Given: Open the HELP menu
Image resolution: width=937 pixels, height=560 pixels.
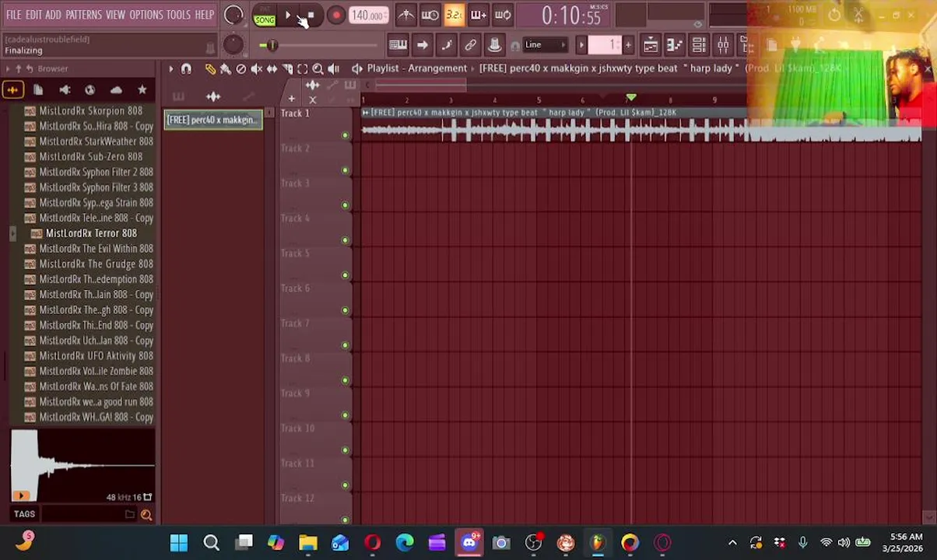Looking at the screenshot, I should (204, 15).
